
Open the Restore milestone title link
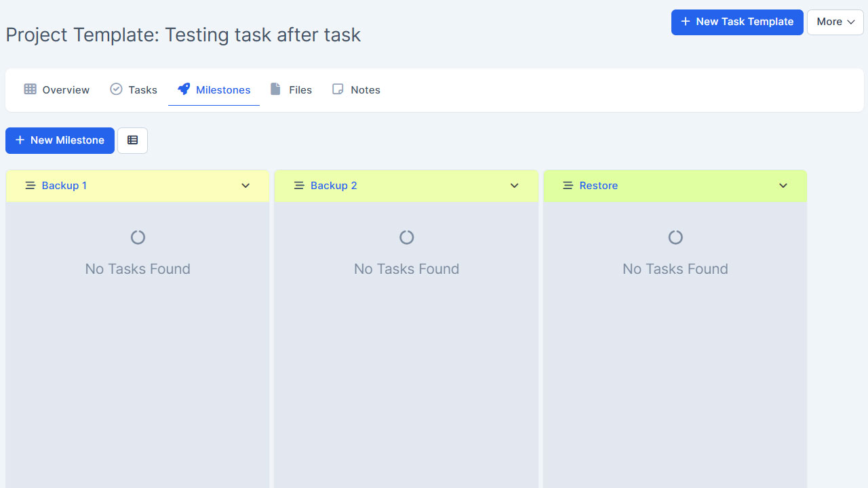[x=599, y=186]
